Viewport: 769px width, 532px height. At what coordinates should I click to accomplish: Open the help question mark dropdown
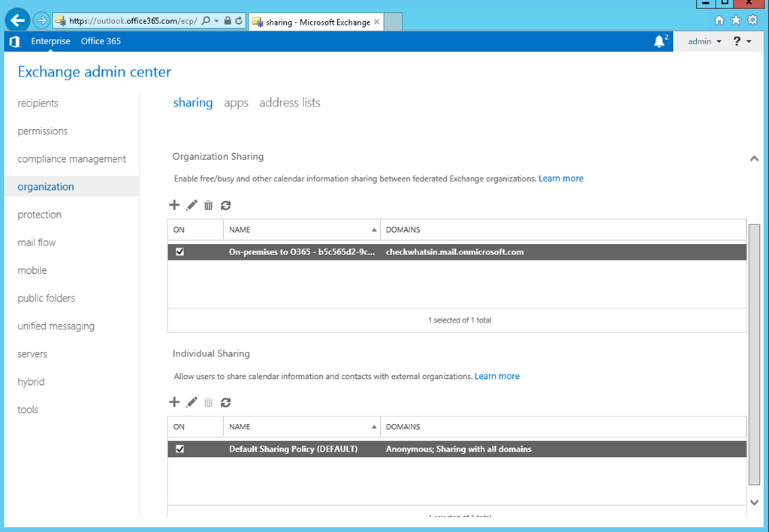742,41
